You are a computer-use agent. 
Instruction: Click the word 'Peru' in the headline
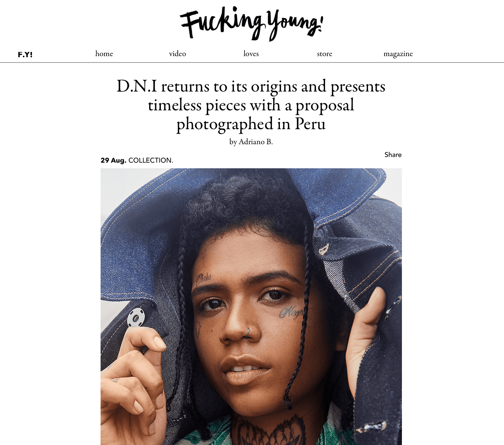(x=310, y=123)
